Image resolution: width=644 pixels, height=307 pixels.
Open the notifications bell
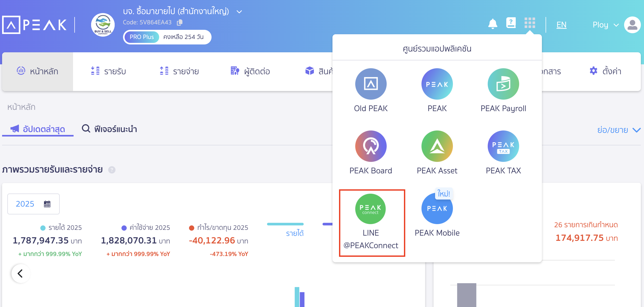click(492, 24)
